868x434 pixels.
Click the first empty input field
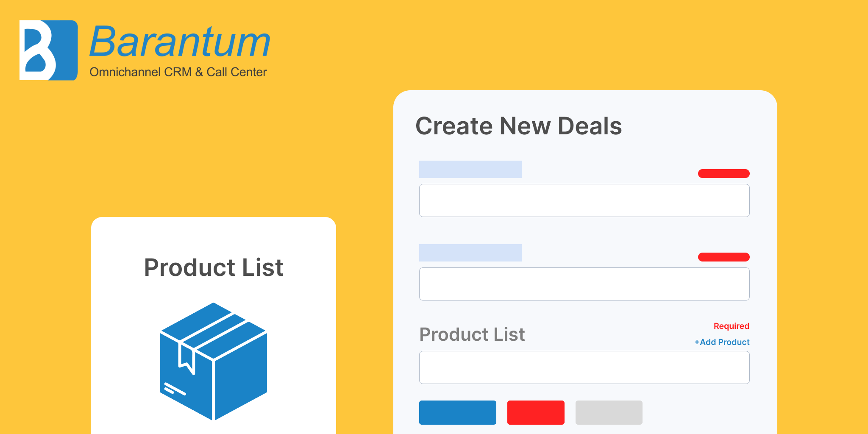[x=584, y=200]
